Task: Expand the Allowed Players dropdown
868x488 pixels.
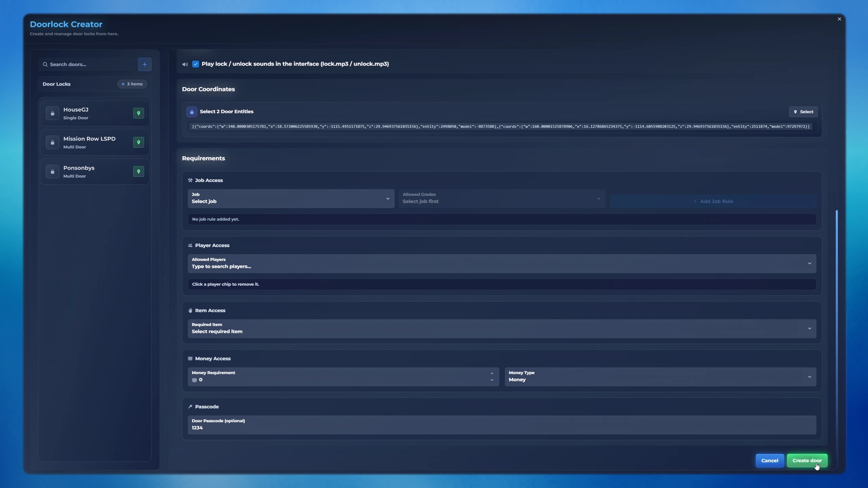Action: pos(502,263)
